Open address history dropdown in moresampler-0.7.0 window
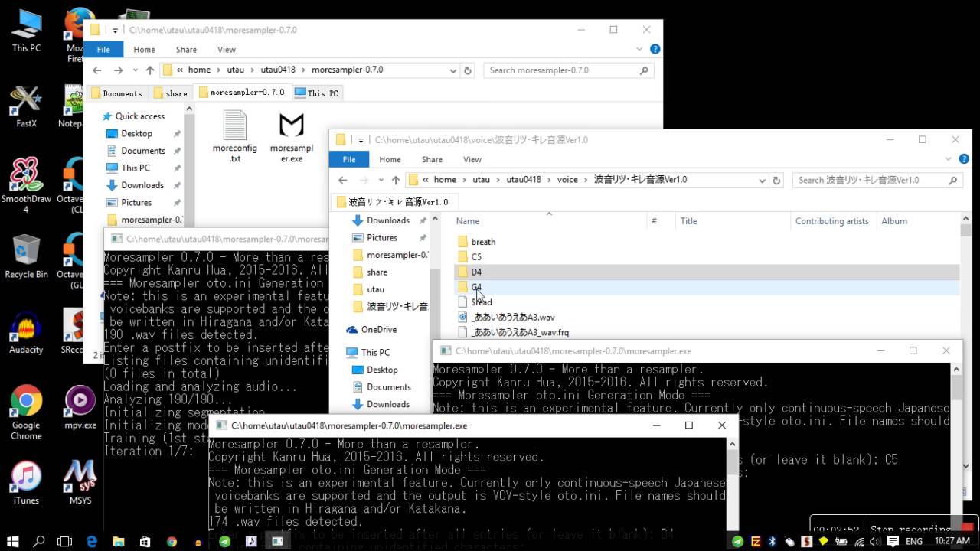This screenshot has height=551, width=980. [453, 70]
